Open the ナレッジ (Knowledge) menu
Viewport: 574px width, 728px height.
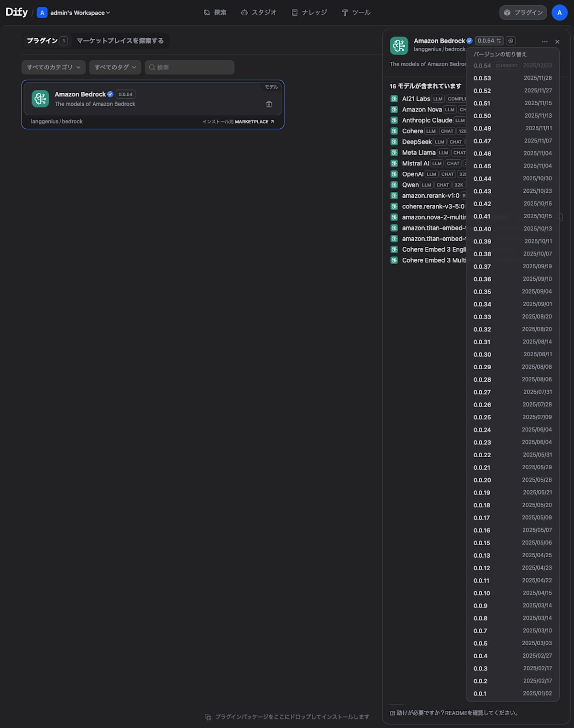(309, 12)
